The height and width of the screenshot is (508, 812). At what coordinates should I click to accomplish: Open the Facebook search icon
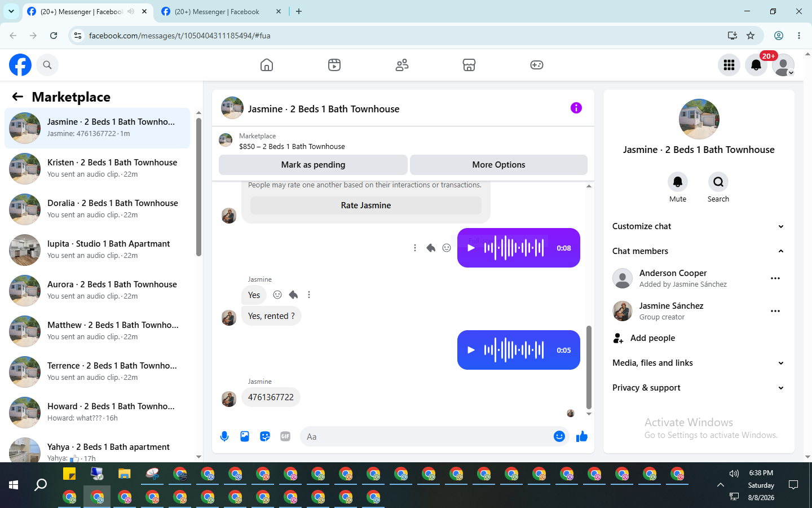tap(47, 65)
